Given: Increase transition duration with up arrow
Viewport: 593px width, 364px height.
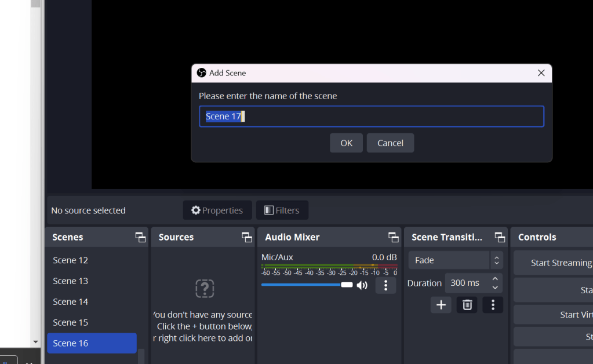Looking at the screenshot, I should pos(494,279).
